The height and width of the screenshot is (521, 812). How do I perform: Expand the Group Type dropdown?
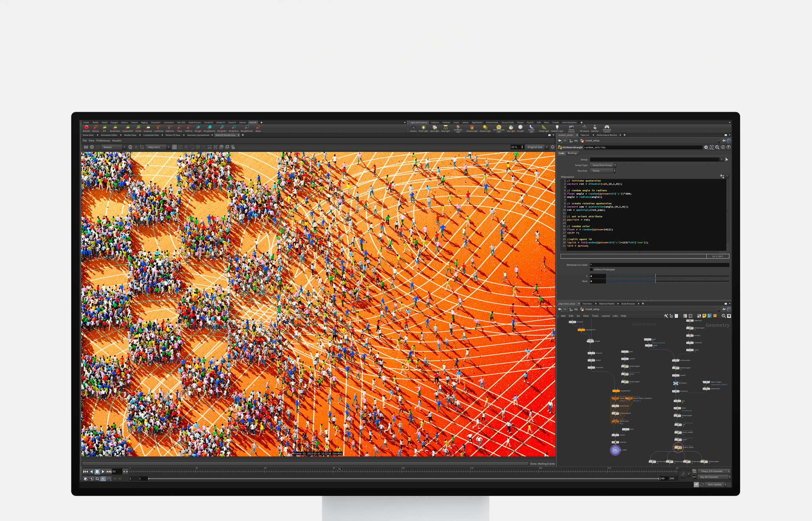[603, 165]
